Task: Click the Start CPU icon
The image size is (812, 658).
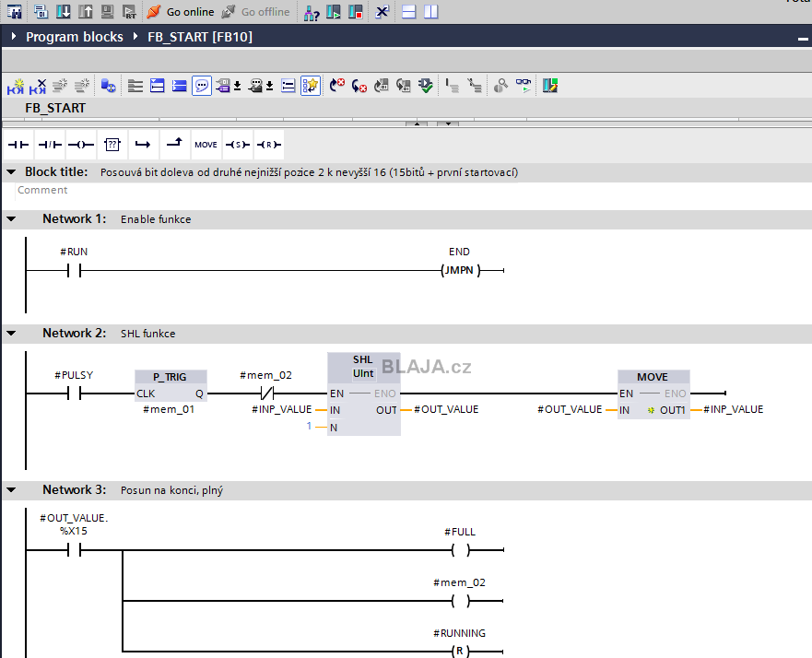Action: tap(334, 11)
